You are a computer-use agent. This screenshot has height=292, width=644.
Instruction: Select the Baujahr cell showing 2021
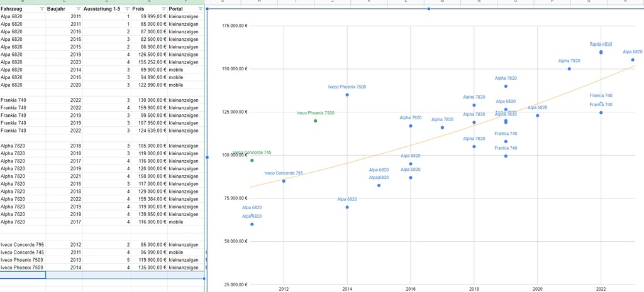click(64, 176)
